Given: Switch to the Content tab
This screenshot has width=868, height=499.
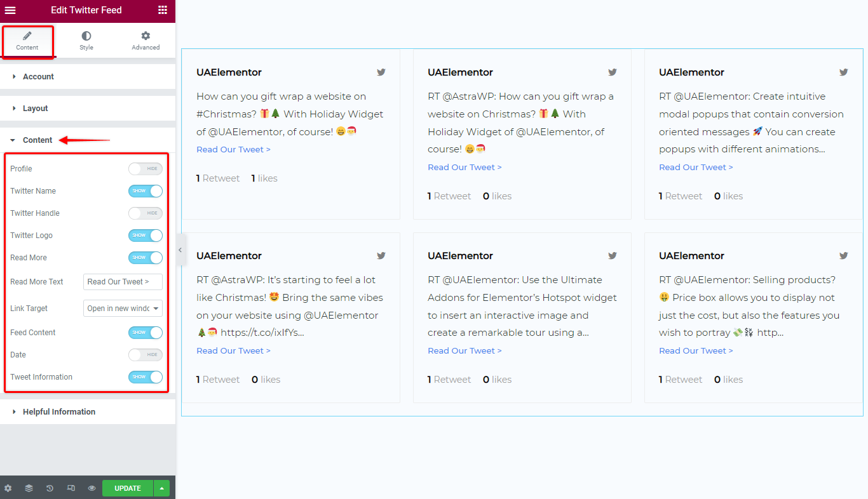Looking at the screenshot, I should [27, 41].
